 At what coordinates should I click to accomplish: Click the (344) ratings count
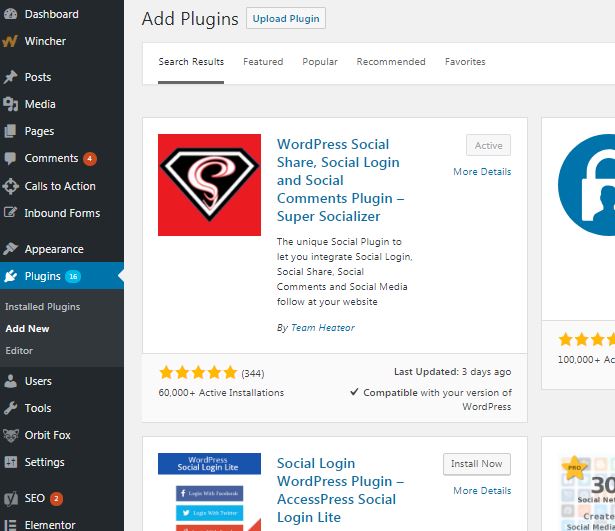[253, 373]
